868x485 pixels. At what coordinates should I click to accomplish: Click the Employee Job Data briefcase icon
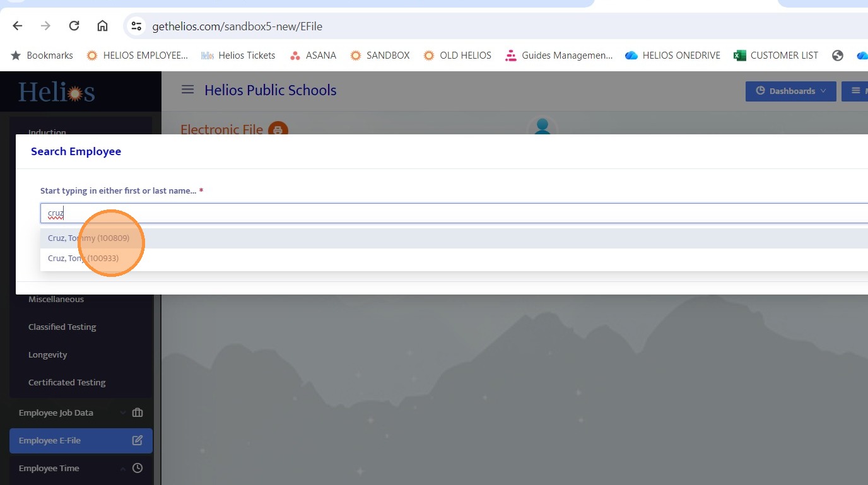point(138,413)
